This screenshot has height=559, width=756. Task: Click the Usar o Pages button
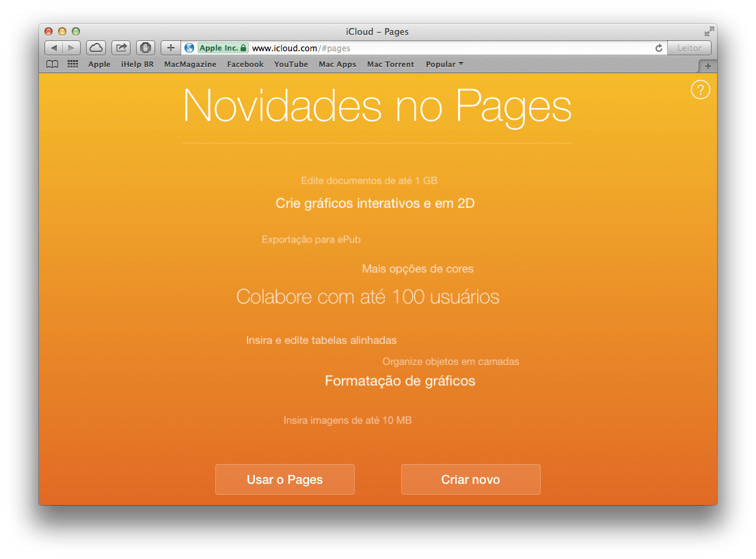point(285,480)
